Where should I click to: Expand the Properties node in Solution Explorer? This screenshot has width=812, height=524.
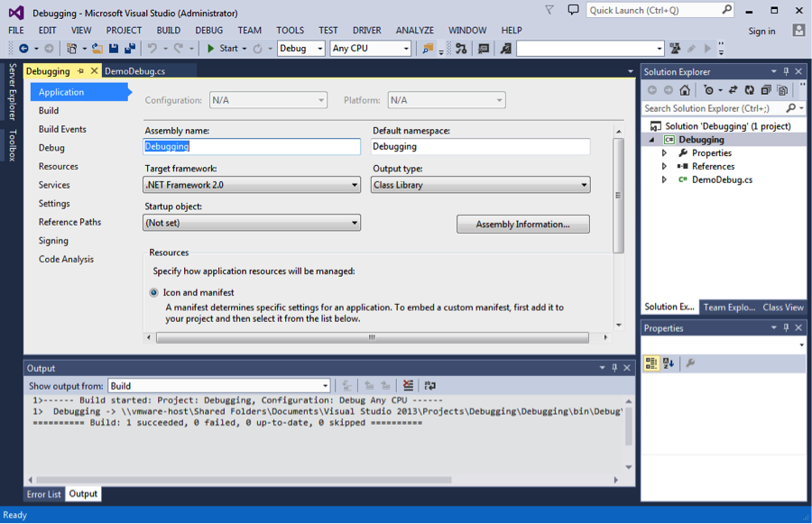pos(664,152)
